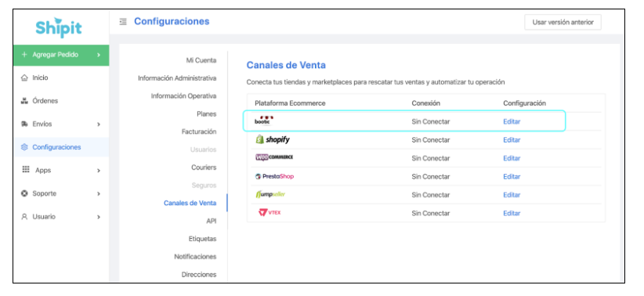Expand the Soporte submenu arrow
Screen dimensions: 644x296
(99, 193)
